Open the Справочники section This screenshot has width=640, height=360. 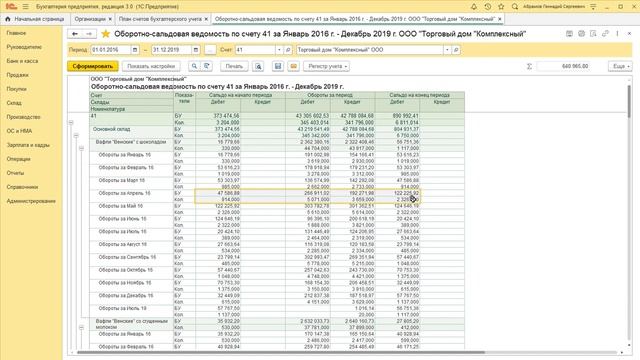point(22,187)
